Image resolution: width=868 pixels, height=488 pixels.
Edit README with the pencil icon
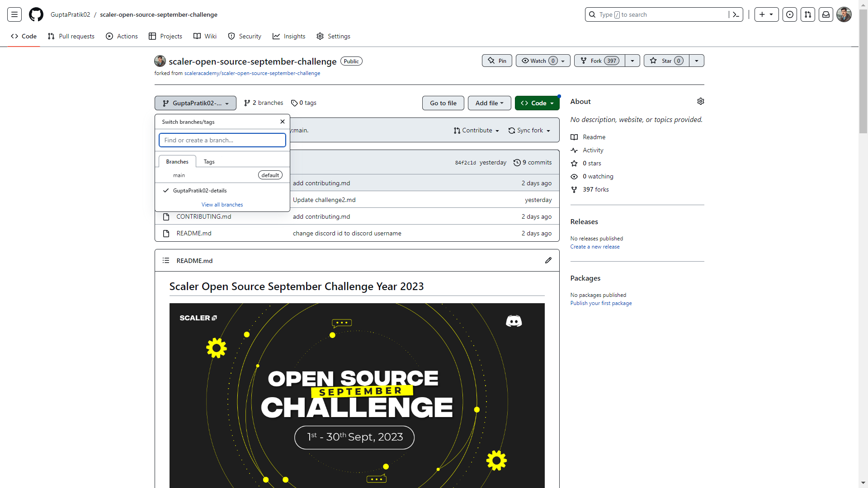click(x=548, y=260)
